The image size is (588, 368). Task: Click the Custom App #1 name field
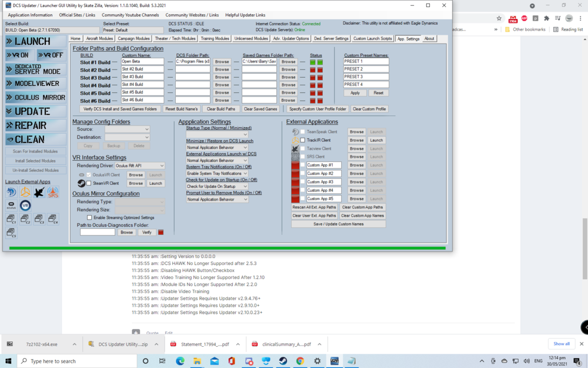pos(325,165)
